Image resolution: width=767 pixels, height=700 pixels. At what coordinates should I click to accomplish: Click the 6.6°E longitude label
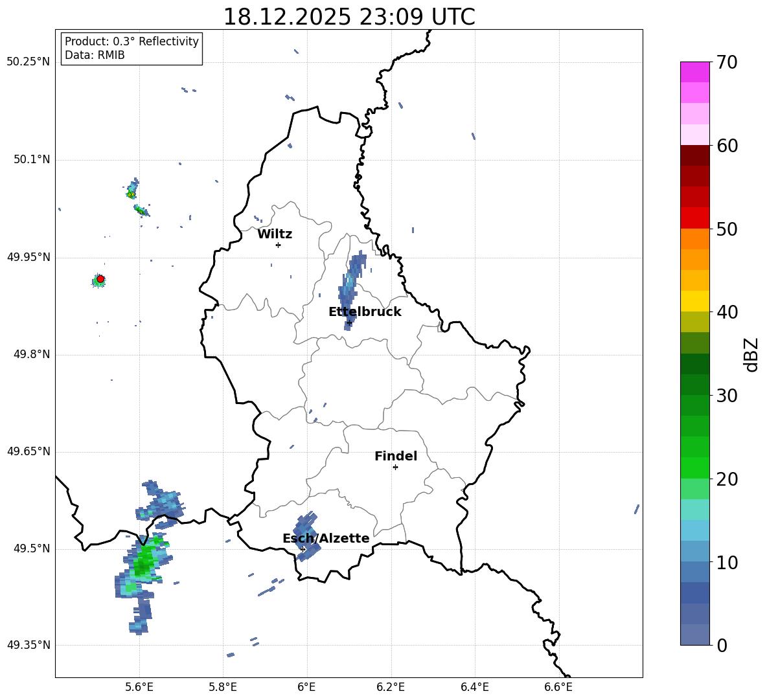pyautogui.click(x=558, y=687)
